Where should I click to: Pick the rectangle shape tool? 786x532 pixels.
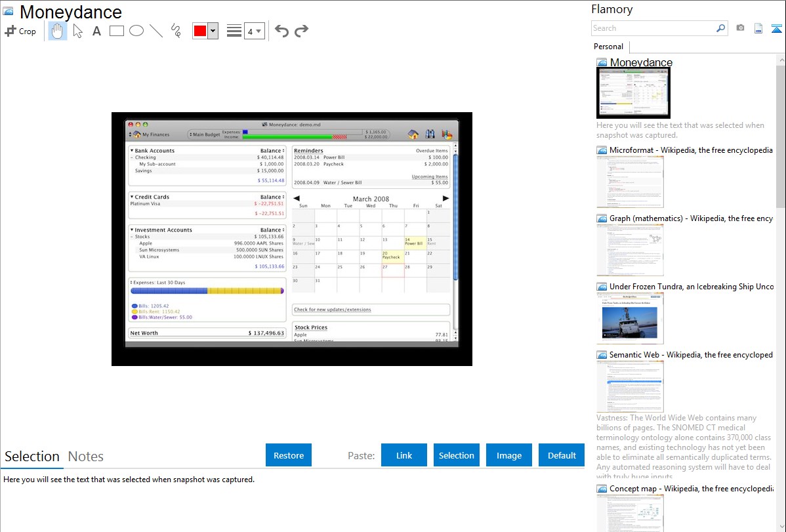pos(117,31)
